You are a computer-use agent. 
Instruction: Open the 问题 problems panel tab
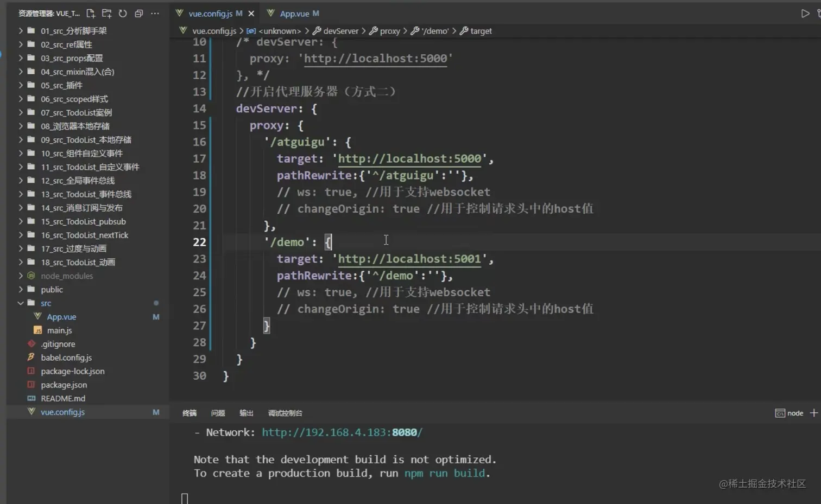[x=218, y=413]
